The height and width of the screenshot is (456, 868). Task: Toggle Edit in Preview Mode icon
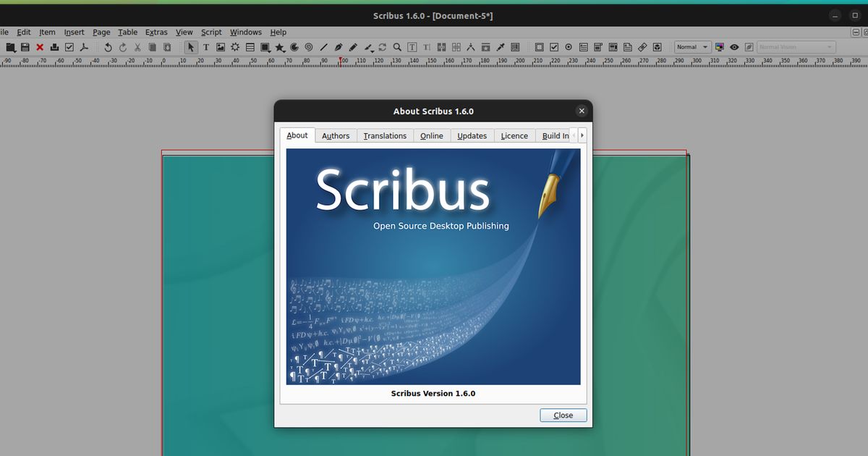click(x=749, y=47)
